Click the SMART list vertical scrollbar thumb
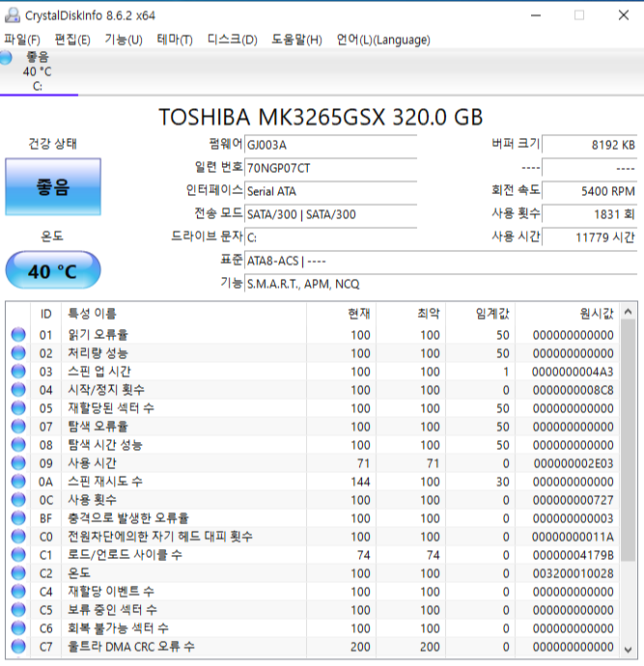644x666 pixels. 628,441
